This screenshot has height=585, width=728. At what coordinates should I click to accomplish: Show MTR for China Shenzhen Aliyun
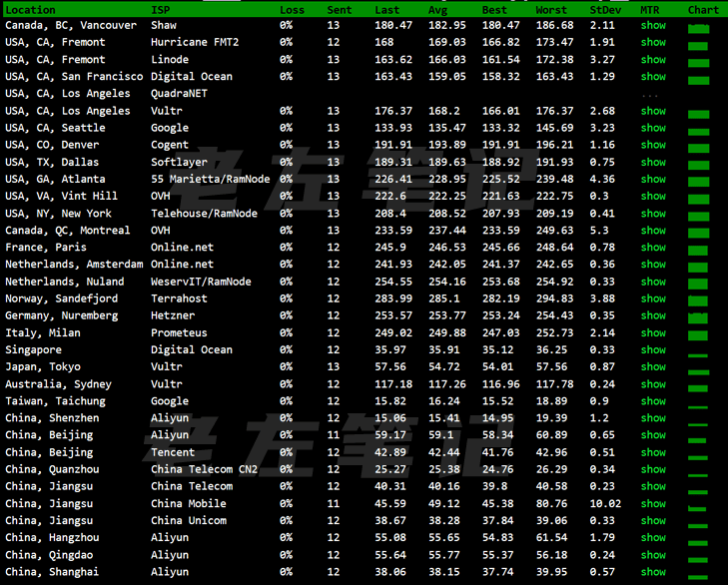[x=653, y=418]
